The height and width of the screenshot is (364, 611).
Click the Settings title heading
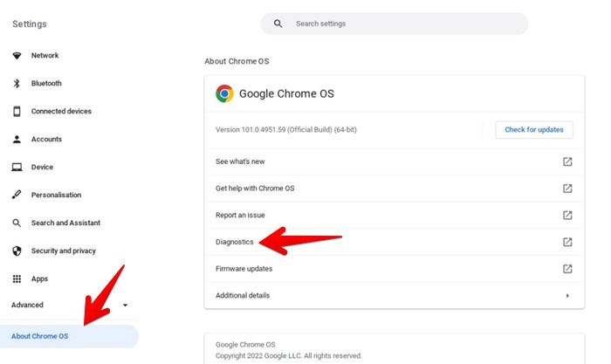click(x=30, y=24)
